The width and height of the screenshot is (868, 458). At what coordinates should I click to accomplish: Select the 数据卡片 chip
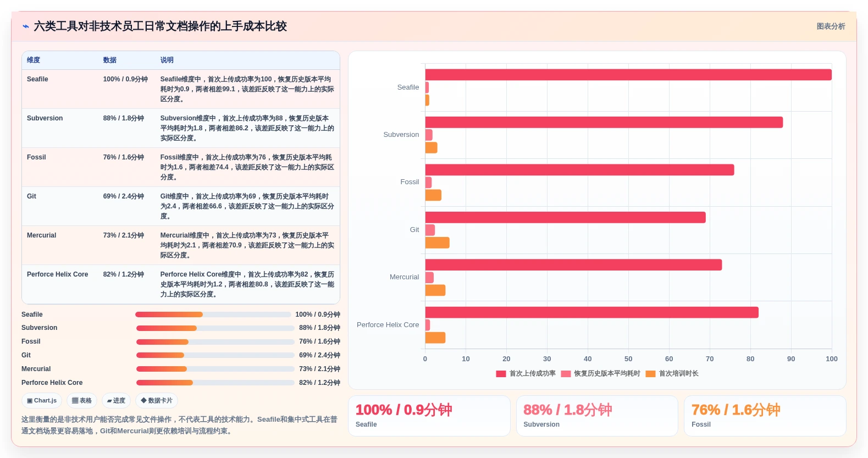pyautogui.click(x=157, y=401)
